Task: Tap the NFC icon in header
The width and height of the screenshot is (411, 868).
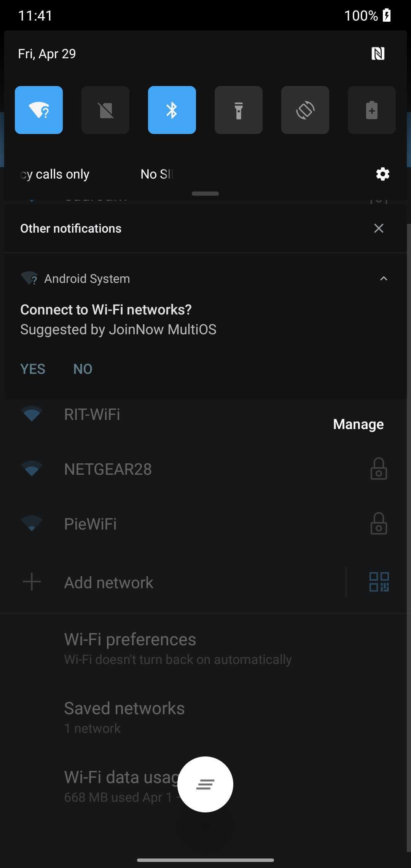Action: 378,54
